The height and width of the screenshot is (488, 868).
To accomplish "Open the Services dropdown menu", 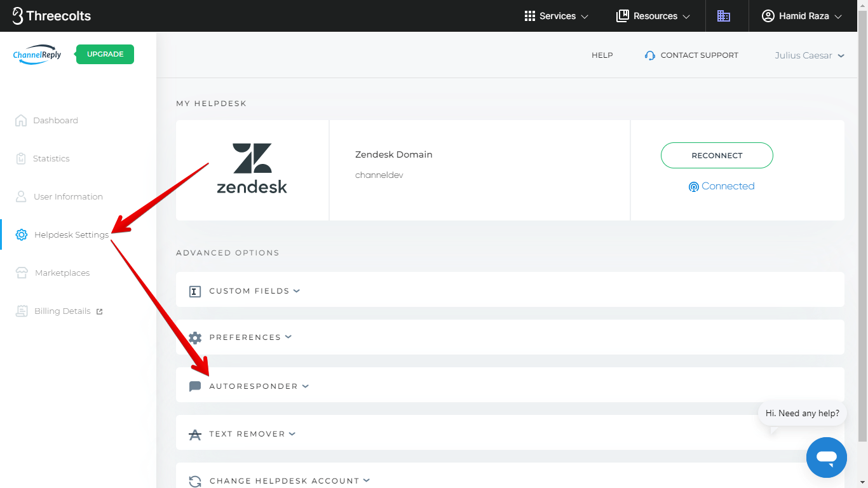I will 557,16.
